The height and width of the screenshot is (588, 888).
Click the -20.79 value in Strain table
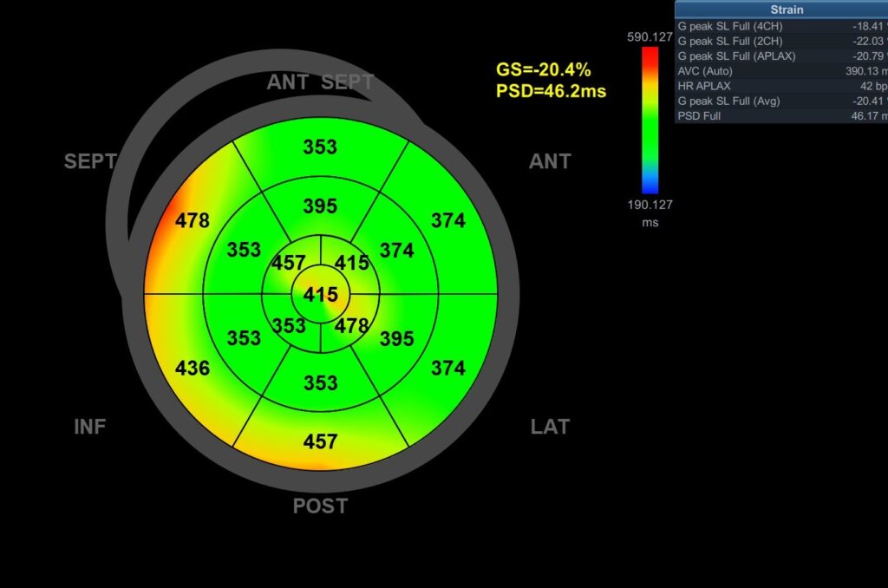point(868,56)
